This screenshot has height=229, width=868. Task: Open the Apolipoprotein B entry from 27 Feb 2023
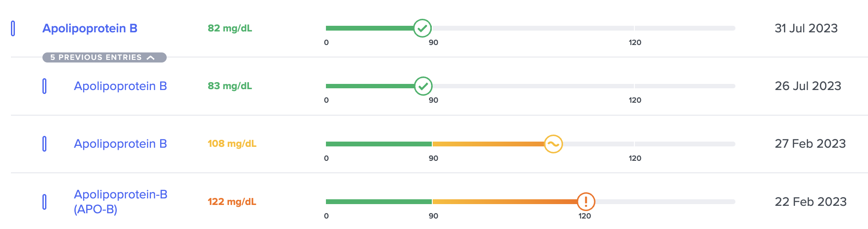coord(120,144)
